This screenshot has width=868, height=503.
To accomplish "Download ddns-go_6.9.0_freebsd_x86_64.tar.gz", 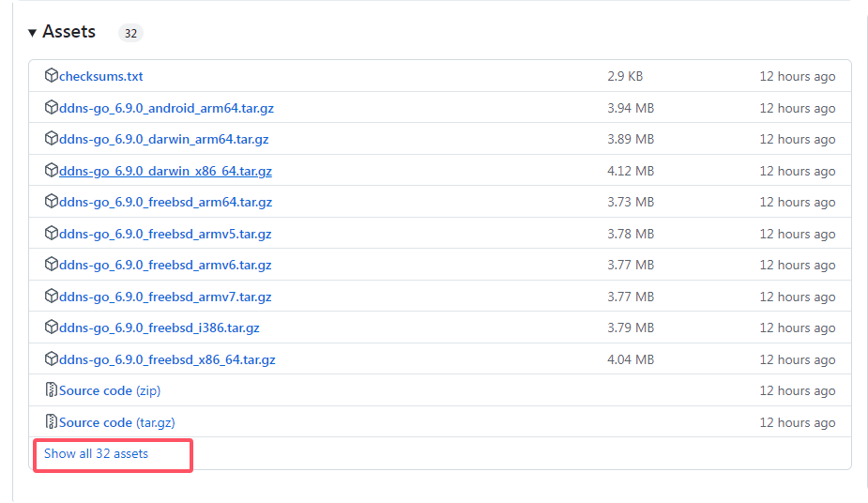I will (x=167, y=359).
